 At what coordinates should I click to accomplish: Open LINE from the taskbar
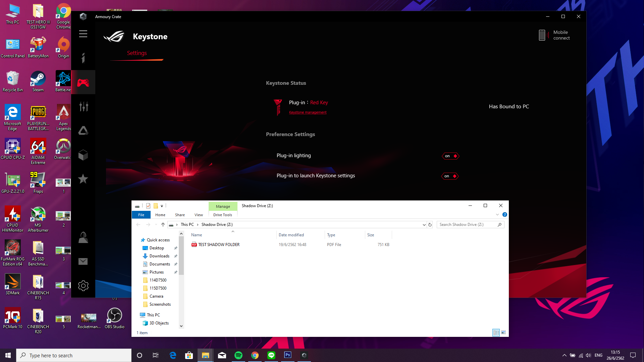click(271, 355)
